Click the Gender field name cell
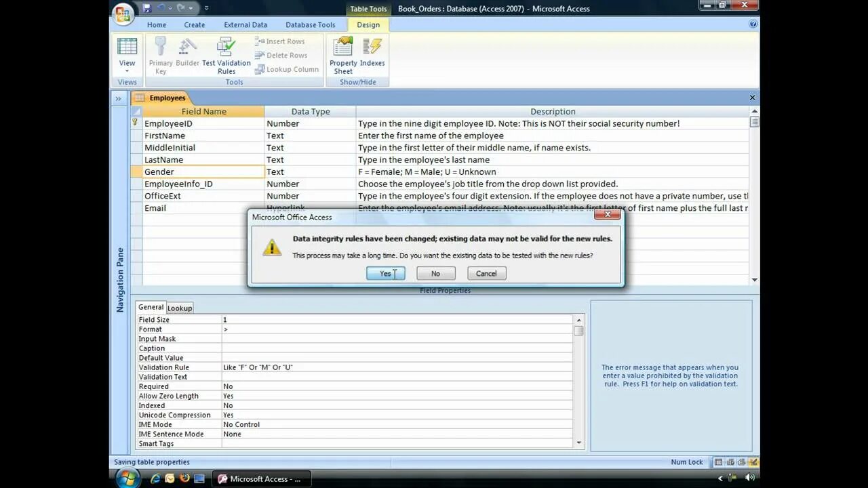The height and width of the screenshot is (488, 868). tap(203, 172)
